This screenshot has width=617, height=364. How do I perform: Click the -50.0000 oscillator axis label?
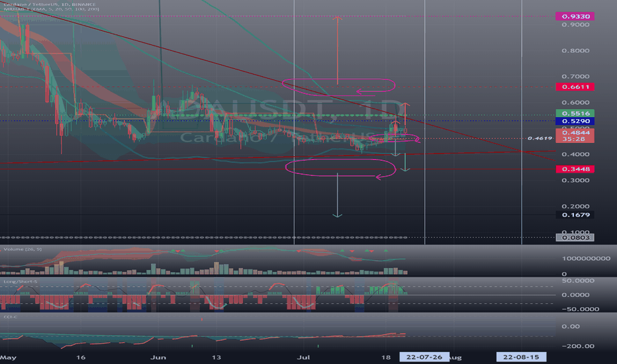click(581, 309)
